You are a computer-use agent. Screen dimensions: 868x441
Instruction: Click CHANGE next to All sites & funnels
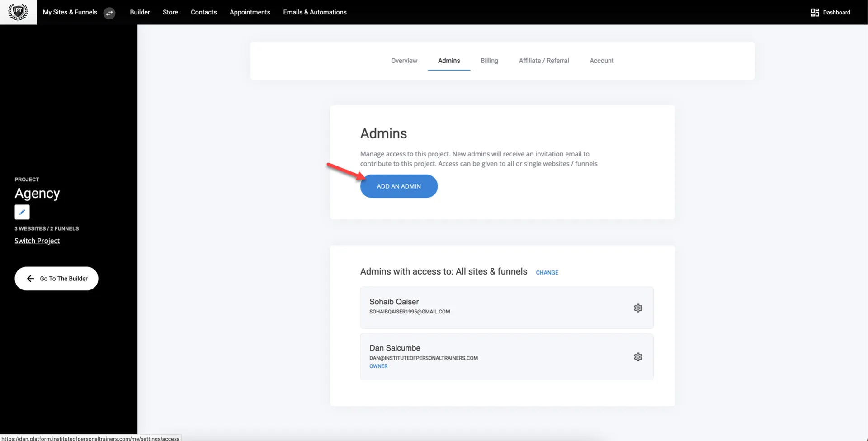click(x=547, y=272)
